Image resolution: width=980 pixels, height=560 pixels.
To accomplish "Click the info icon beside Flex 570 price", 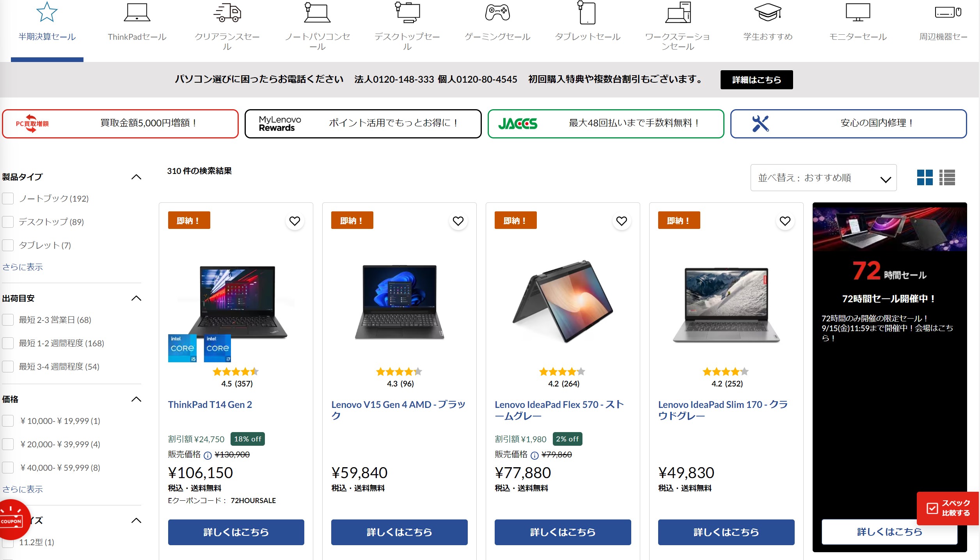I will (x=534, y=455).
